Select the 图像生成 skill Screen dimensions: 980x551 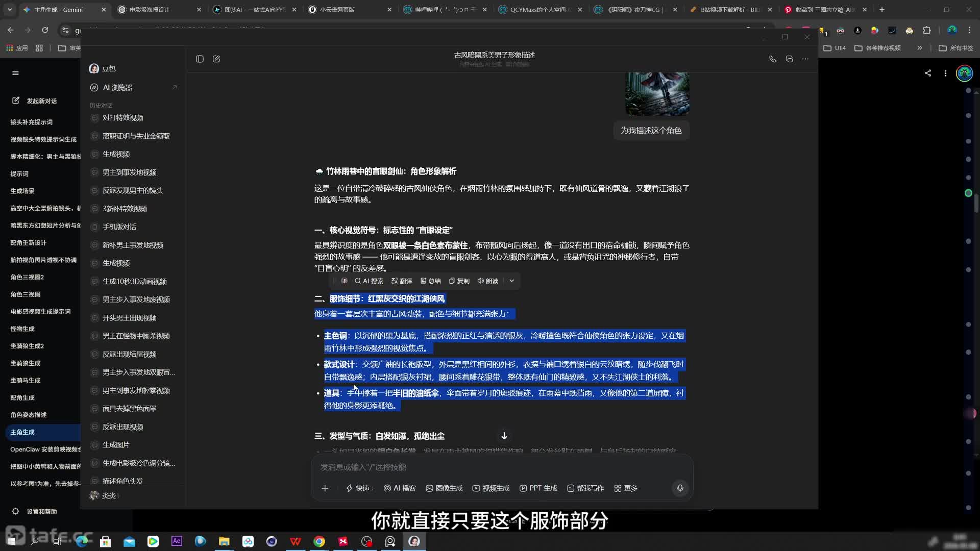pyautogui.click(x=444, y=488)
